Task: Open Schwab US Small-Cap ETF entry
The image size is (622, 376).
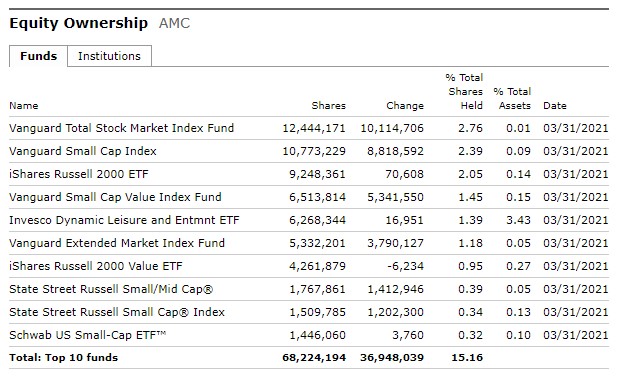Action: (x=87, y=335)
